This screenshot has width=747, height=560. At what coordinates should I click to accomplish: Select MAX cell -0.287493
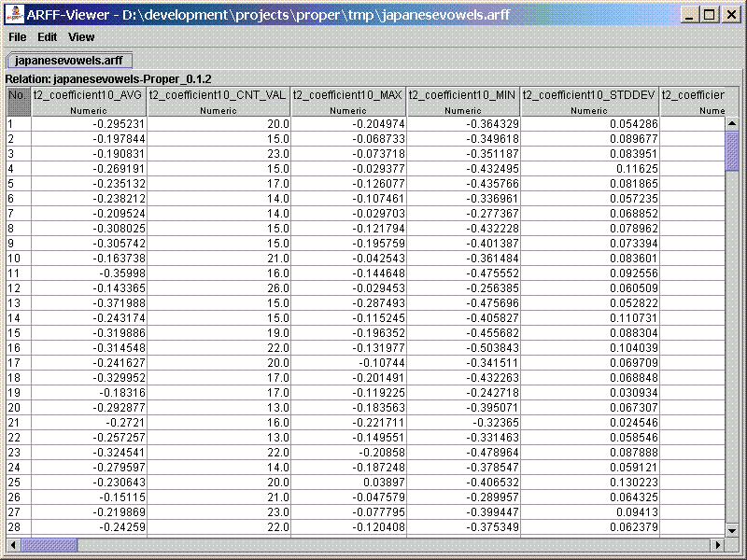pyautogui.click(x=348, y=303)
